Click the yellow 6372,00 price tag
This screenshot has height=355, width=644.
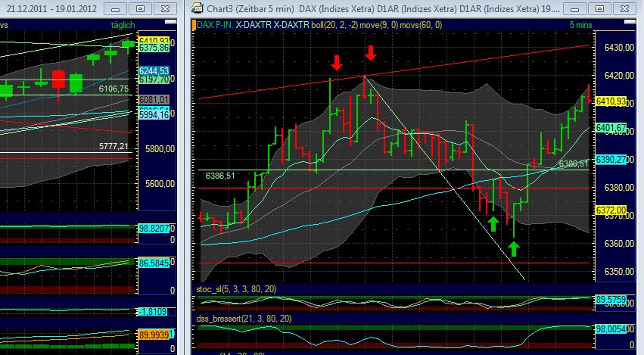click(x=611, y=210)
